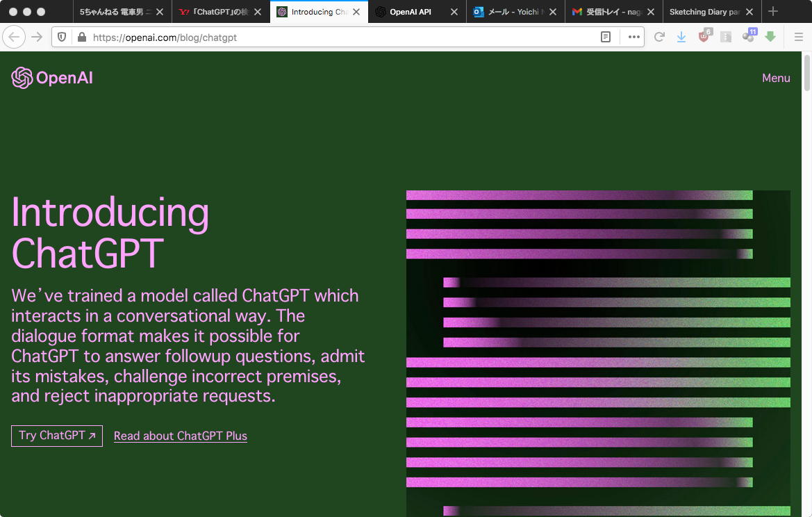Close the 「ChatGPT」の検索 tab

point(258,12)
